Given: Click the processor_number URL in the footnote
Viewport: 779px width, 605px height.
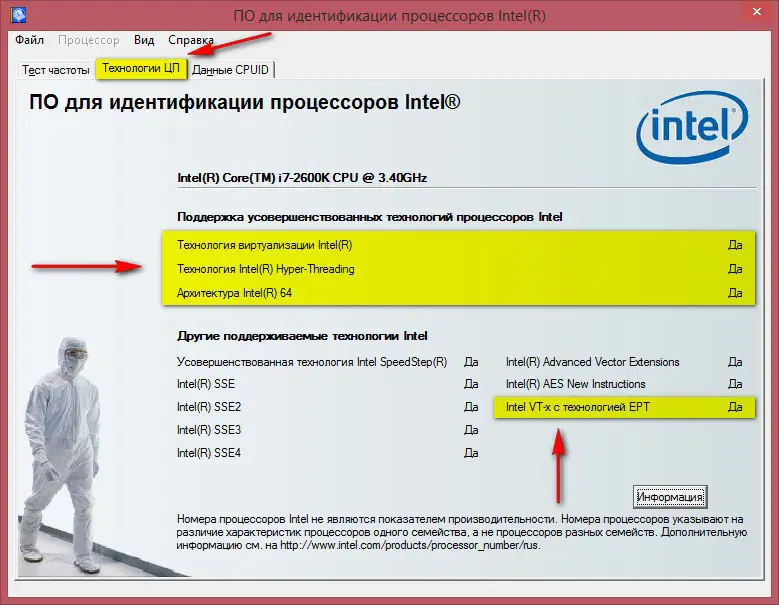Looking at the screenshot, I should pos(409,545).
